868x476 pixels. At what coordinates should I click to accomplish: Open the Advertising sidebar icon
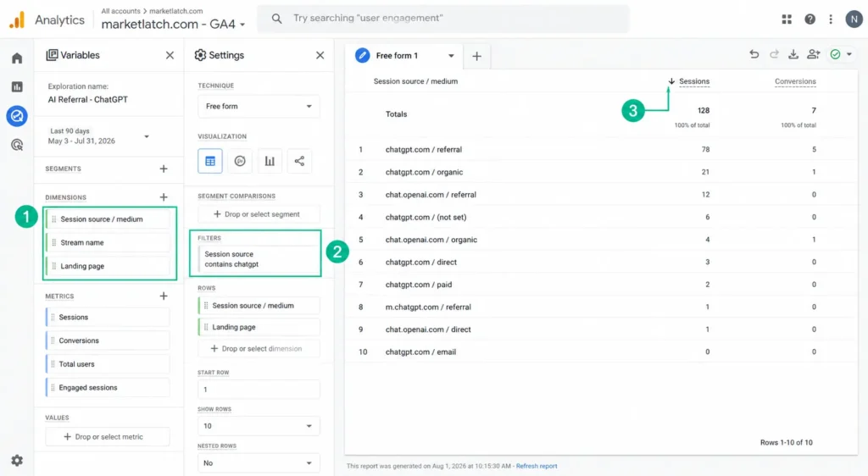17,145
